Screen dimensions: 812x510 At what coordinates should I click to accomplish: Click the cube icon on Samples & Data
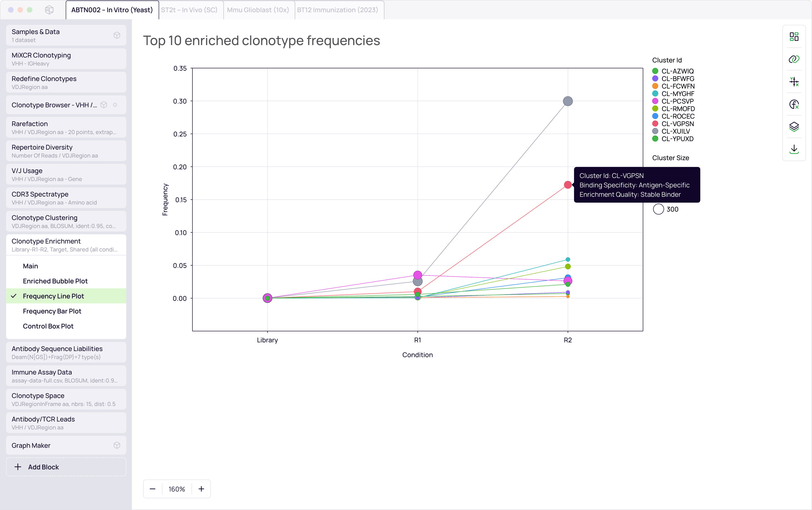click(117, 35)
